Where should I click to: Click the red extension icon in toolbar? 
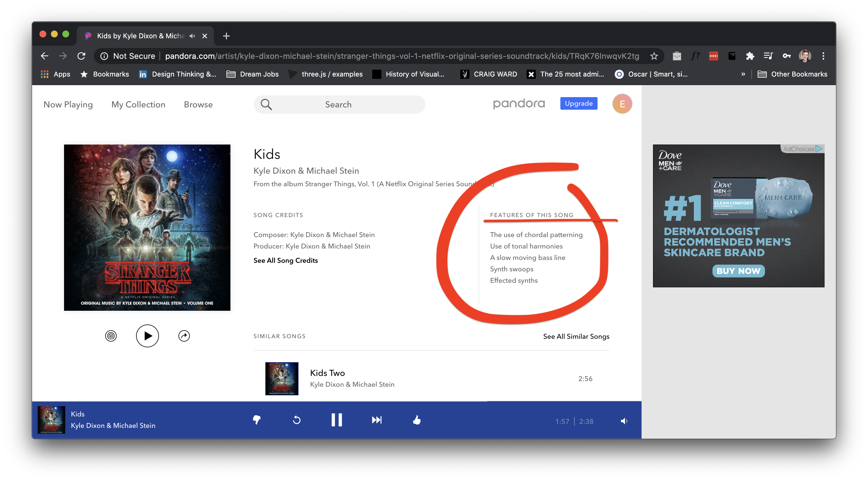pyautogui.click(x=713, y=56)
